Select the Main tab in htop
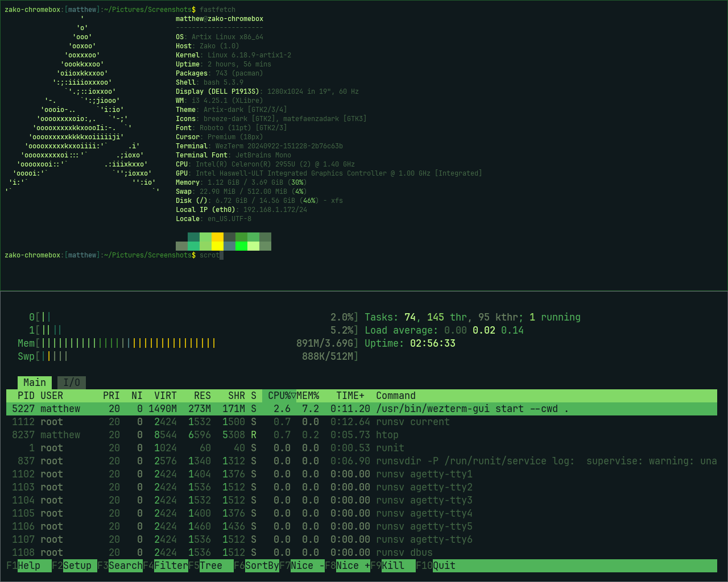 [34, 383]
